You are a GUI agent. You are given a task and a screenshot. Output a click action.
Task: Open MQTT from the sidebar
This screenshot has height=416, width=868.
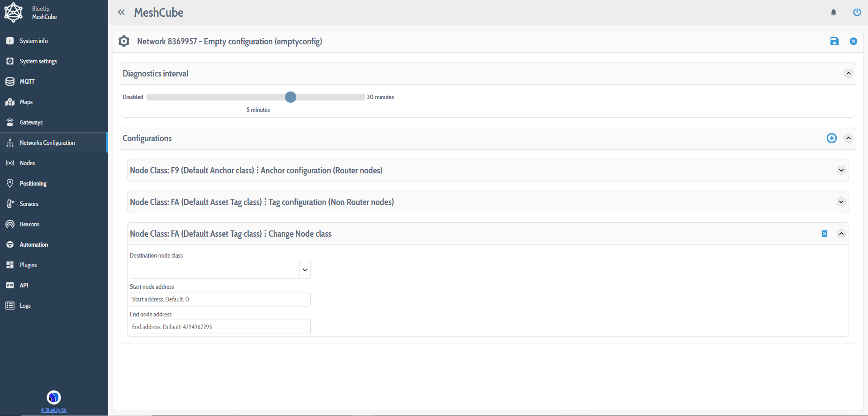[27, 81]
